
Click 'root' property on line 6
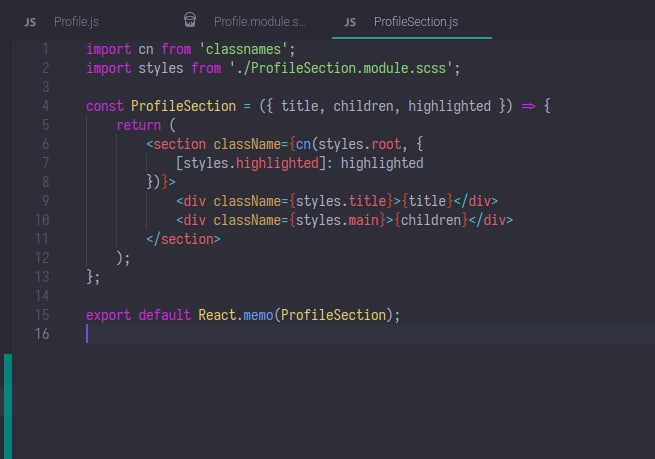(x=386, y=144)
